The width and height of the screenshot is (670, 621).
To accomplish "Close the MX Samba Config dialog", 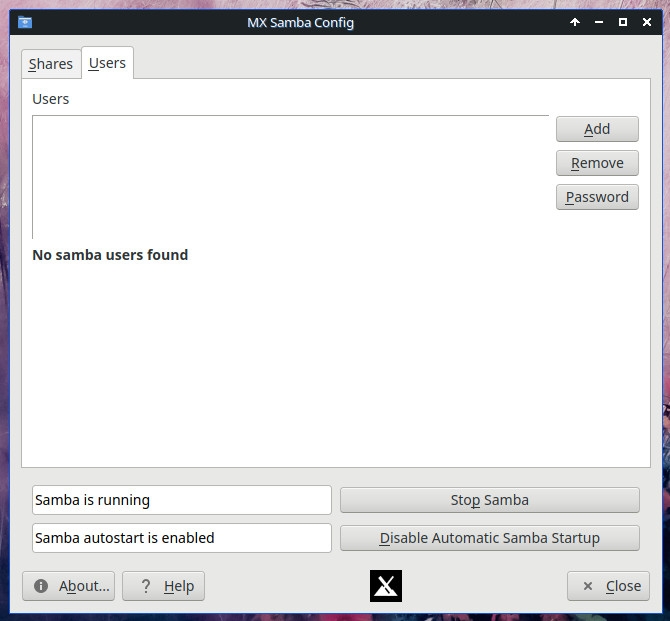I will pos(608,586).
